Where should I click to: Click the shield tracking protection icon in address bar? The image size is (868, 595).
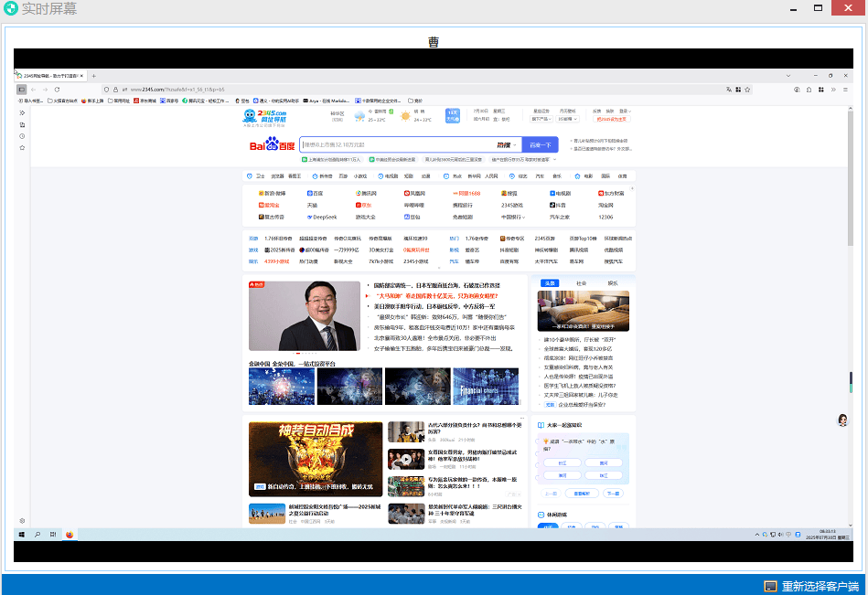point(106,90)
